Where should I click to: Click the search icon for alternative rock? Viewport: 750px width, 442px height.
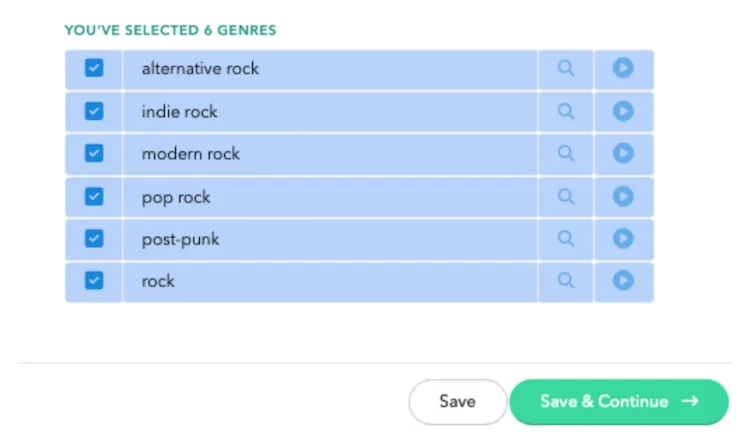click(x=566, y=69)
